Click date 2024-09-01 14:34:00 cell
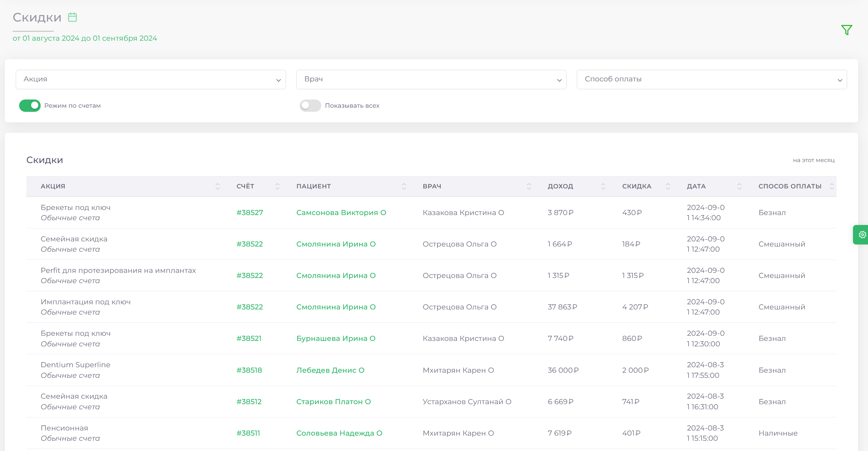 coord(706,213)
